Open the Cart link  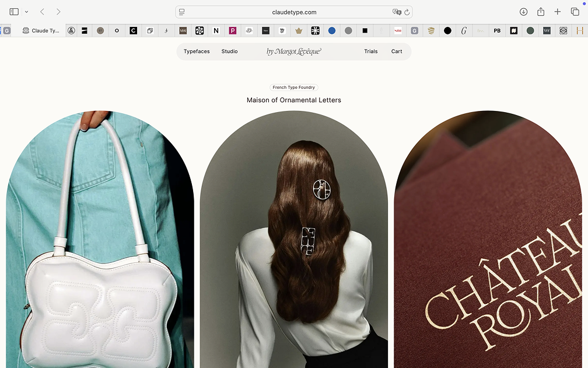click(x=397, y=51)
